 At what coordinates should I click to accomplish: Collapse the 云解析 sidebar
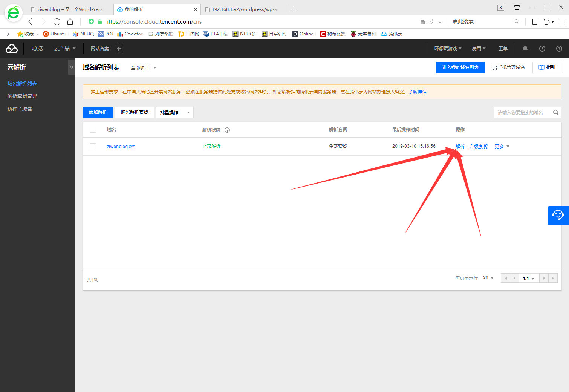pyautogui.click(x=72, y=67)
